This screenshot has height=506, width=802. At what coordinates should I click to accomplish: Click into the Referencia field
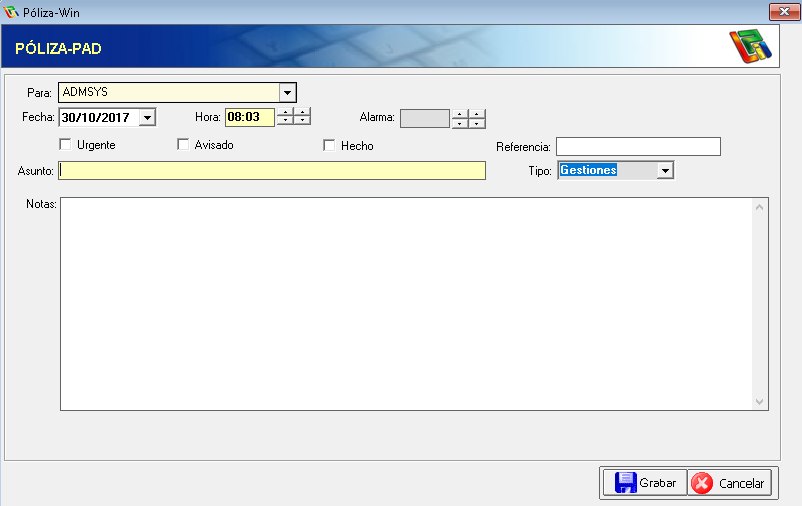coord(638,146)
